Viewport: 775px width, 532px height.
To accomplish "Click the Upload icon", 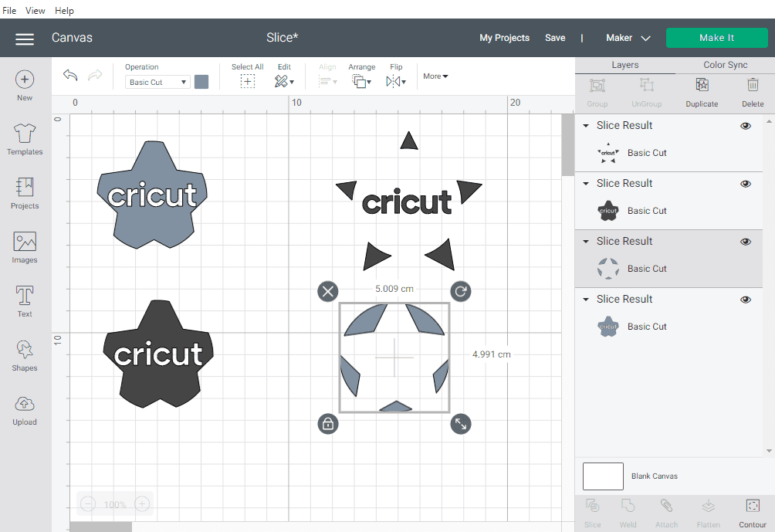I will coord(25,405).
